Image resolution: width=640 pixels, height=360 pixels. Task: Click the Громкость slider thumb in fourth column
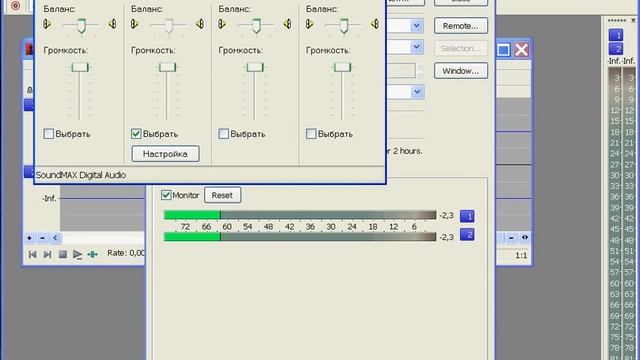pyautogui.click(x=342, y=67)
